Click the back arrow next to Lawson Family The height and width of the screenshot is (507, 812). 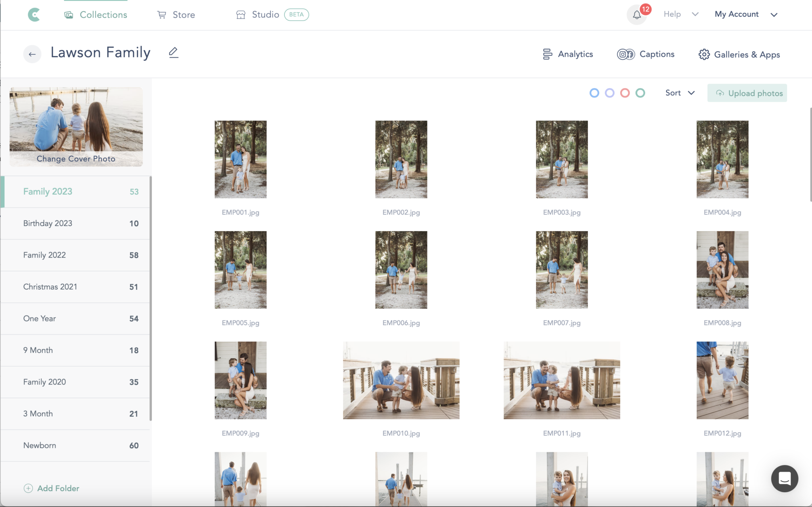[32, 54]
